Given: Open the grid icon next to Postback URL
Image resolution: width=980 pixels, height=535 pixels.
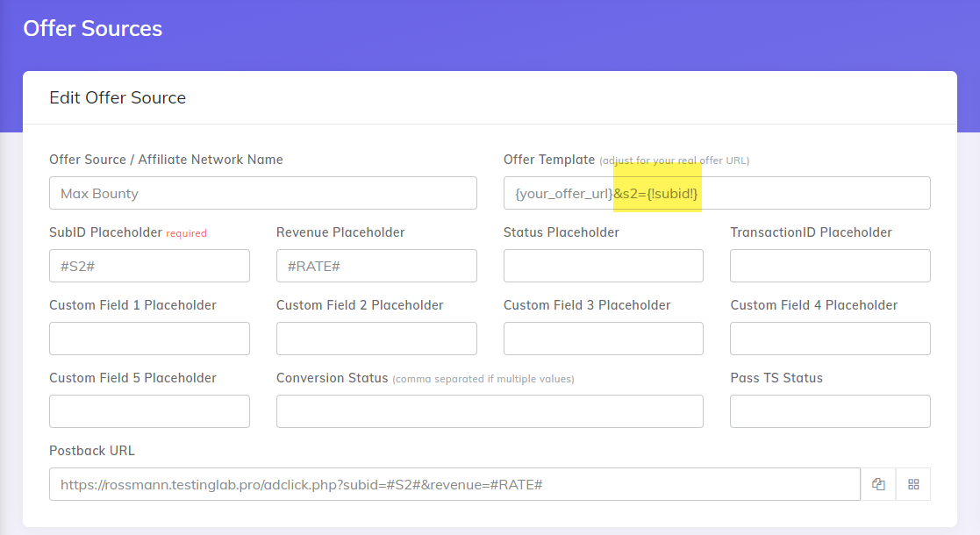Looking at the screenshot, I should pyautogui.click(x=912, y=483).
